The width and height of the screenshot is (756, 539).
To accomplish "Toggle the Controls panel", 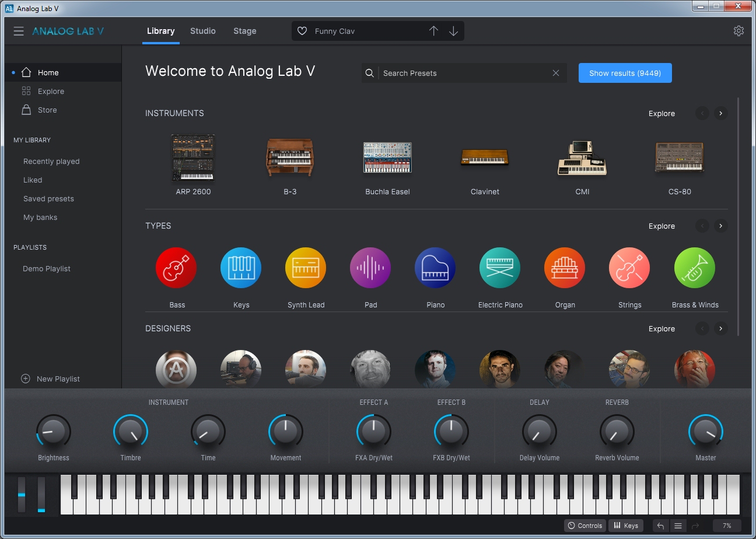I will pyautogui.click(x=585, y=526).
